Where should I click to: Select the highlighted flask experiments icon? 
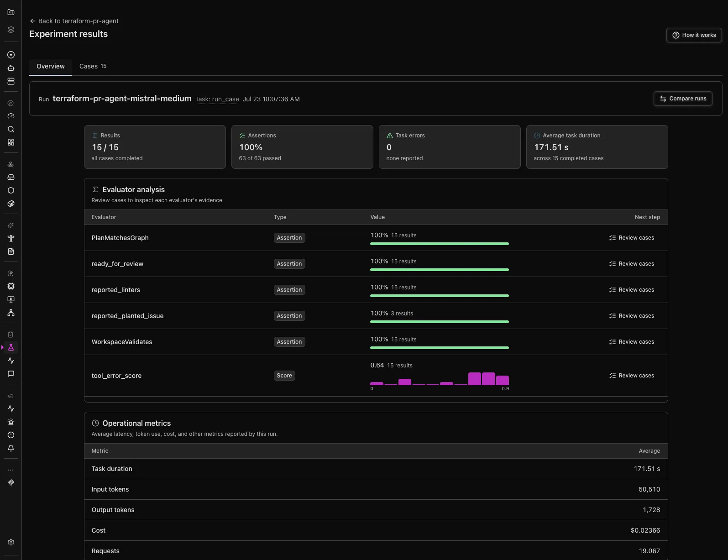[x=11, y=347]
